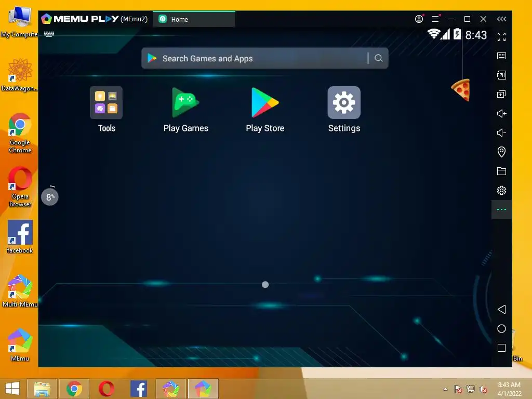This screenshot has height=399, width=532.
Task: Open MEmu desktop shortcut
Action: (20, 345)
